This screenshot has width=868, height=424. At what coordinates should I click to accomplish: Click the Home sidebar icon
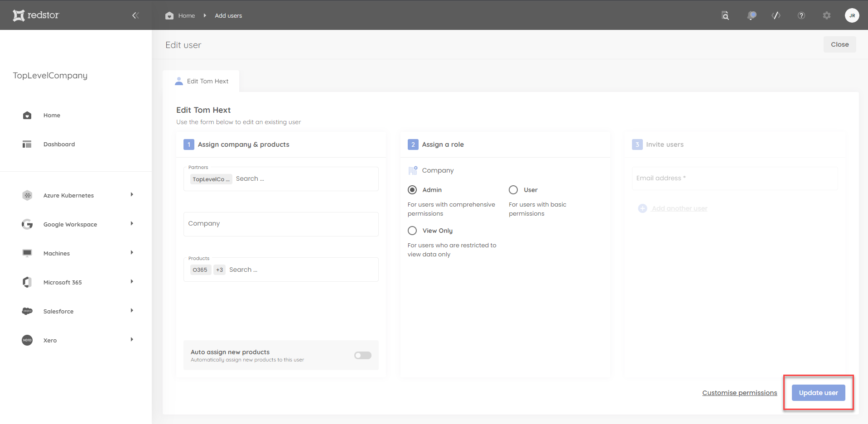point(27,115)
